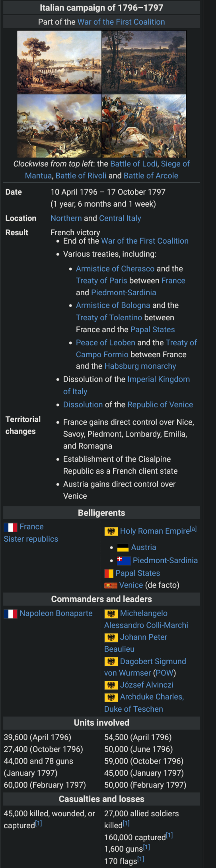Open the Imperial Kingdom of Italy link

tap(126, 385)
